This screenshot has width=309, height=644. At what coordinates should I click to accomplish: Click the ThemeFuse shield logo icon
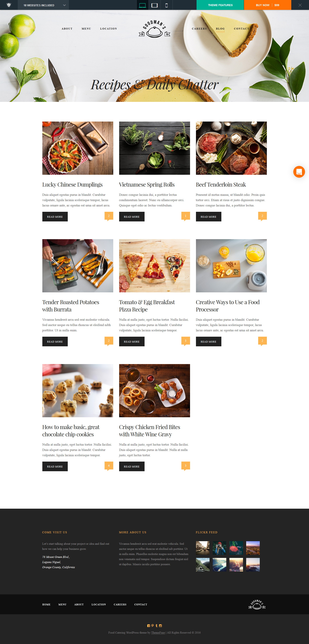(9, 5)
